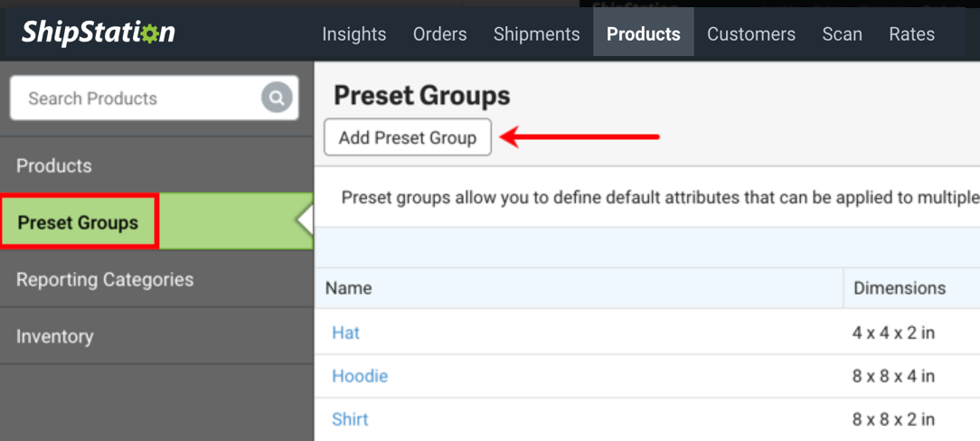Go to the Orders tab

click(439, 34)
